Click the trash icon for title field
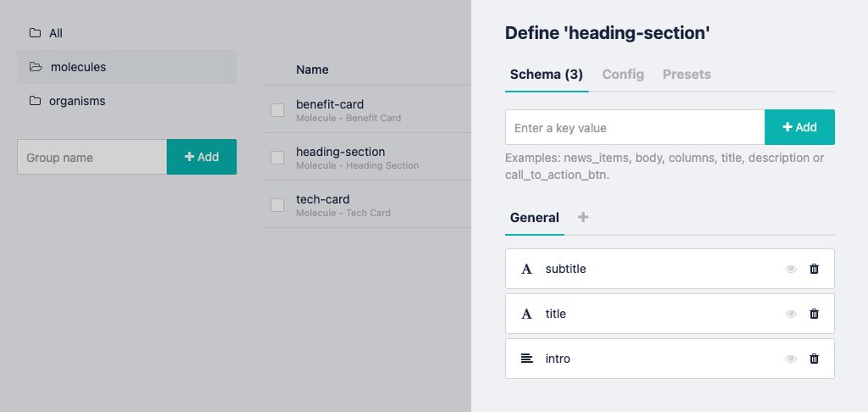Screen dimensions: 868x412 (815, 314)
